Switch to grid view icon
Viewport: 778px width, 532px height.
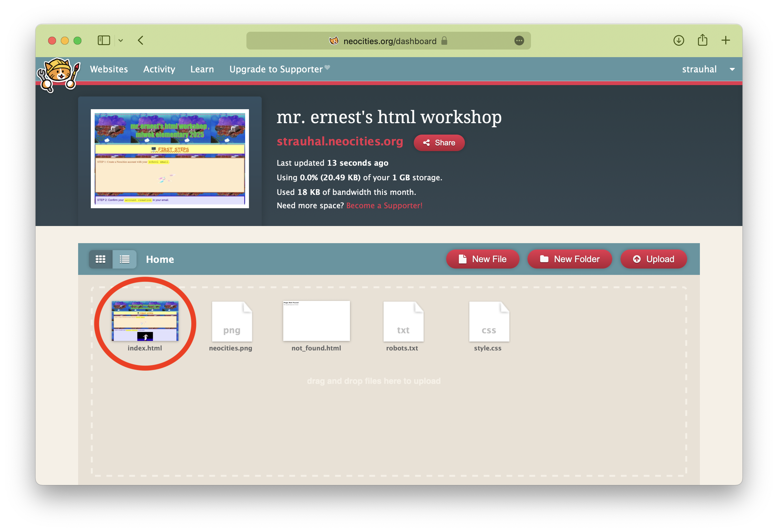100,259
